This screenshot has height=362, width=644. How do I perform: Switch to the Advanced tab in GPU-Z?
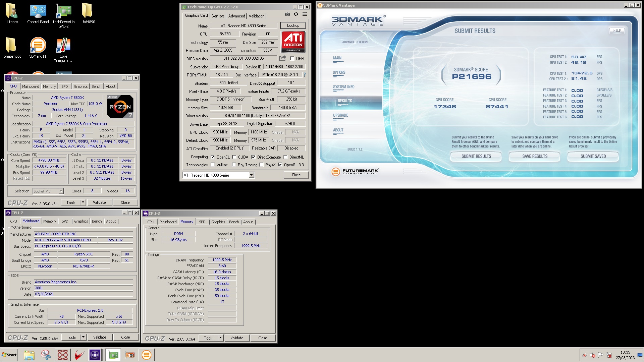236,16
